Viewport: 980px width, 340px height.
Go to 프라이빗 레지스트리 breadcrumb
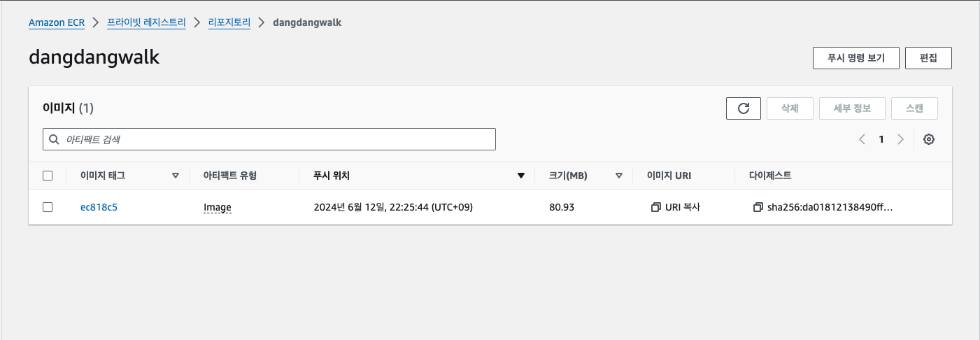pyautogui.click(x=146, y=22)
